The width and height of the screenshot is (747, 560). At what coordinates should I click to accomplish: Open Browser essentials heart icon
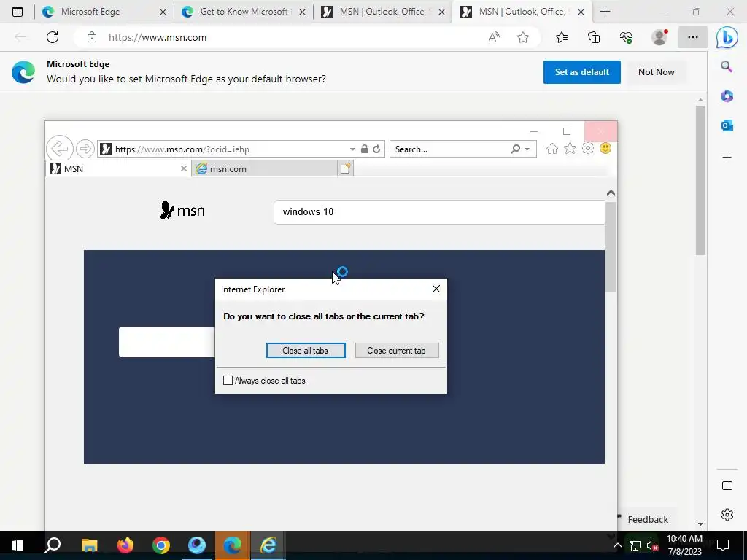pyautogui.click(x=626, y=37)
